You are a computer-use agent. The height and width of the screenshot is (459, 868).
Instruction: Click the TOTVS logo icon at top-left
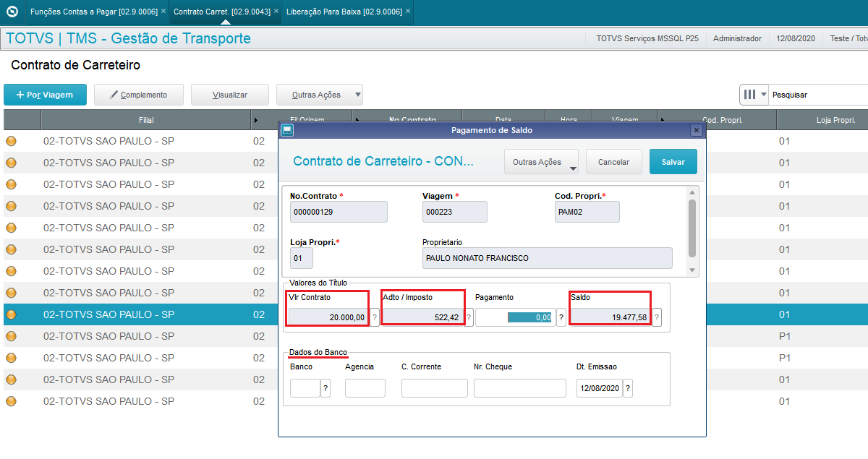coord(12,12)
